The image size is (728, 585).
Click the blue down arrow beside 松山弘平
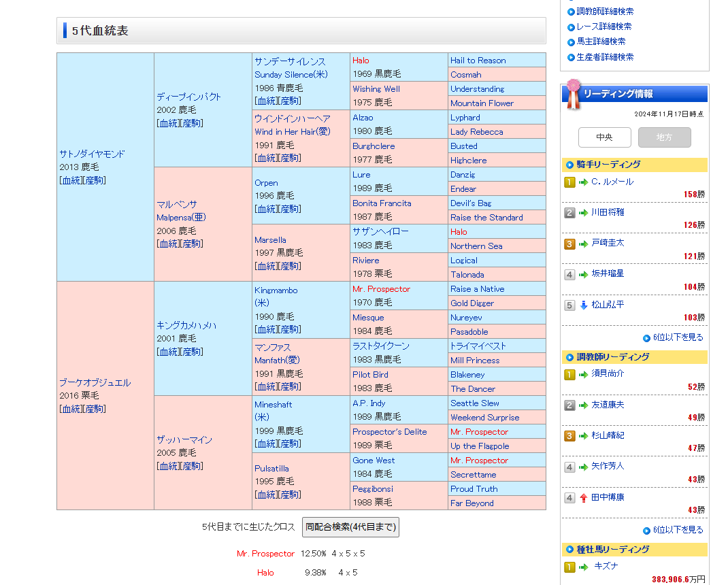pos(583,305)
